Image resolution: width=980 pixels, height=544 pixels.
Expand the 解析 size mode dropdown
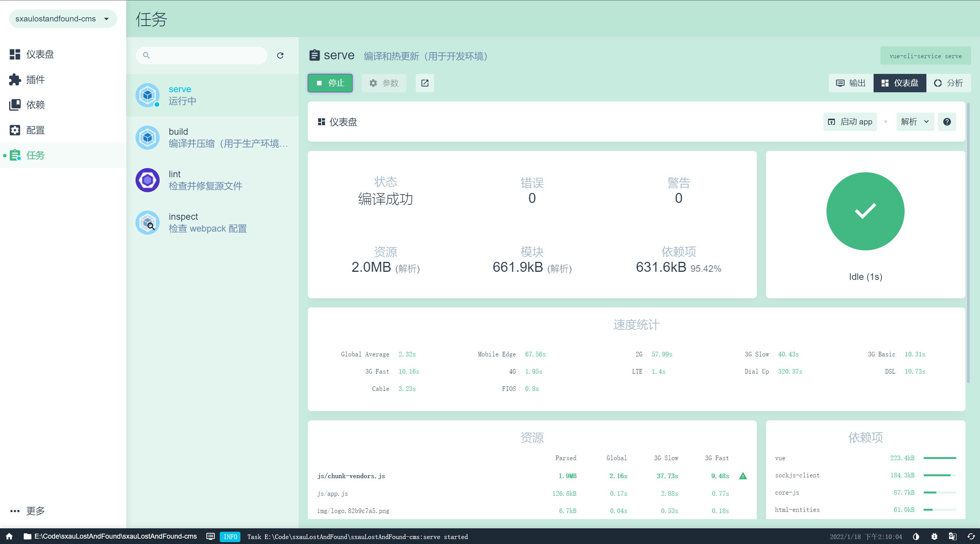[915, 122]
